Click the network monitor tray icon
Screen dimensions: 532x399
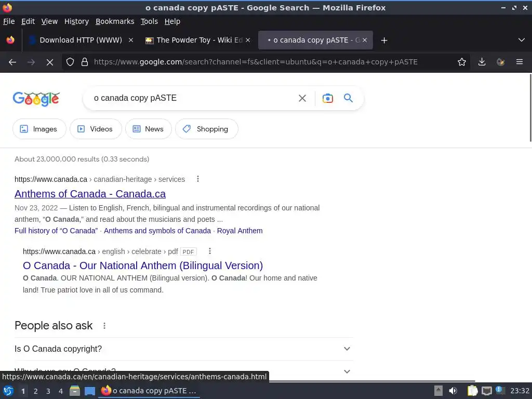tap(486, 391)
